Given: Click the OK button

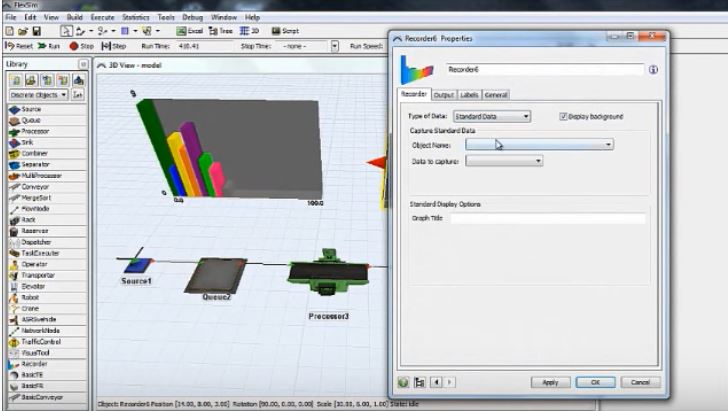Looking at the screenshot, I should click(596, 382).
